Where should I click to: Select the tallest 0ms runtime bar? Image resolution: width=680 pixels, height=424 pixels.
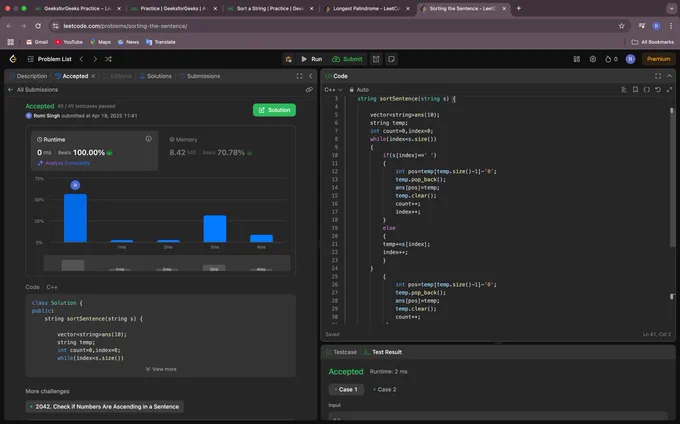coord(75,218)
